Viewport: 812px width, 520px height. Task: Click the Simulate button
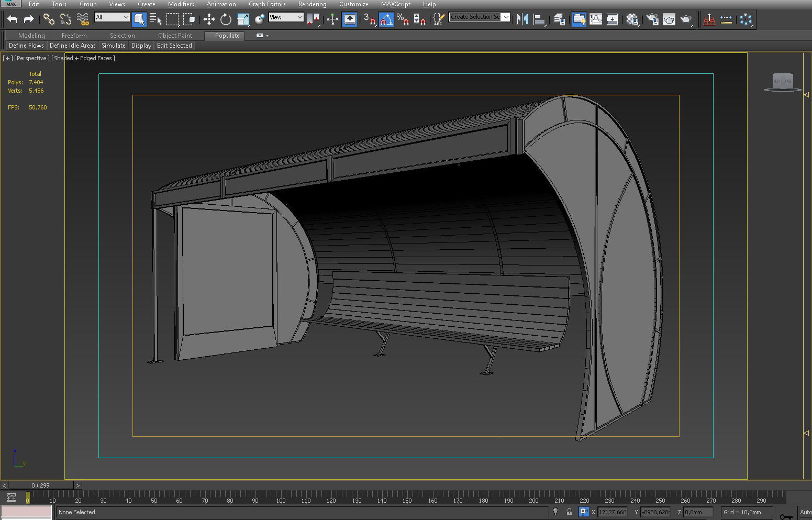point(114,46)
